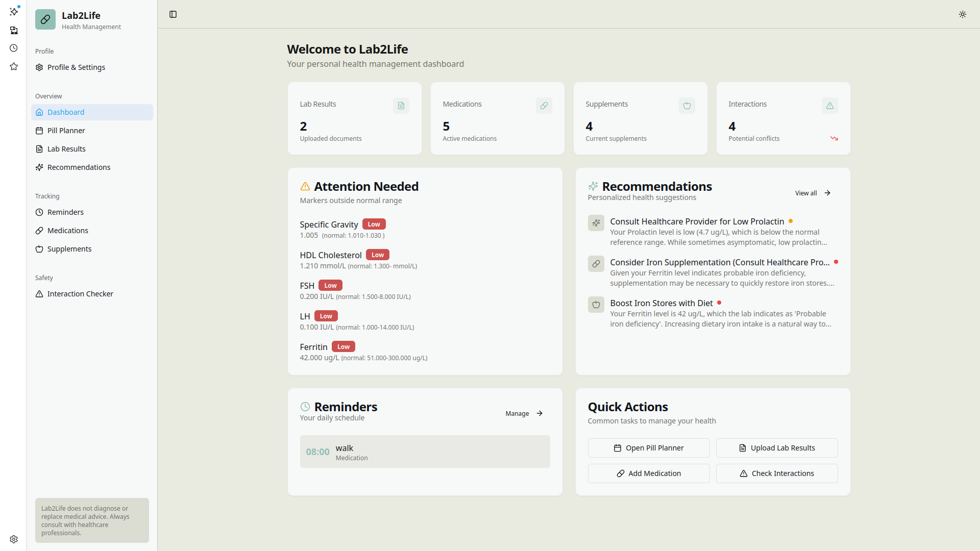Click the star favorites icon in left rail

(x=14, y=66)
